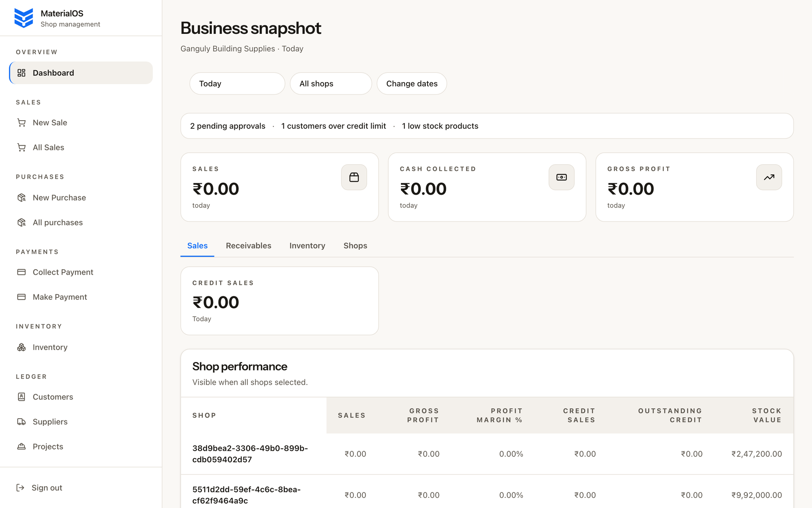
Task: Click the trending arrow icon on Gross Profit card
Action: point(769,177)
